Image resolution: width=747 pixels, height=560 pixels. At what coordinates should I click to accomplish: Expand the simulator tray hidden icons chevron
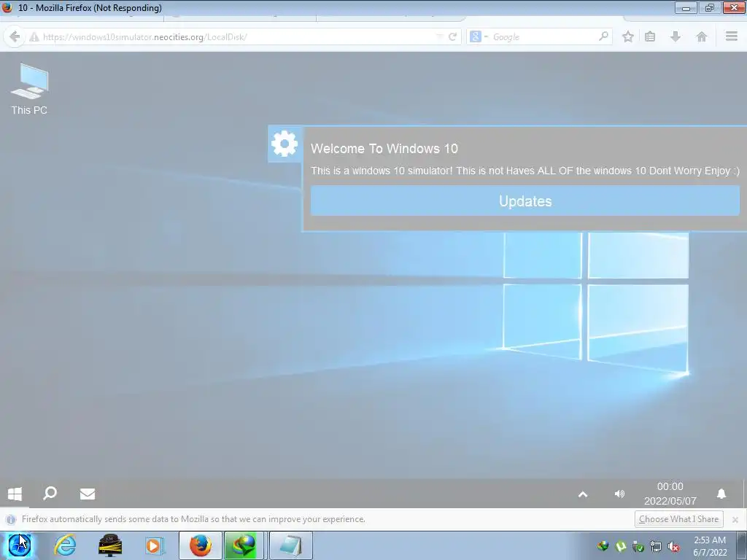(583, 494)
